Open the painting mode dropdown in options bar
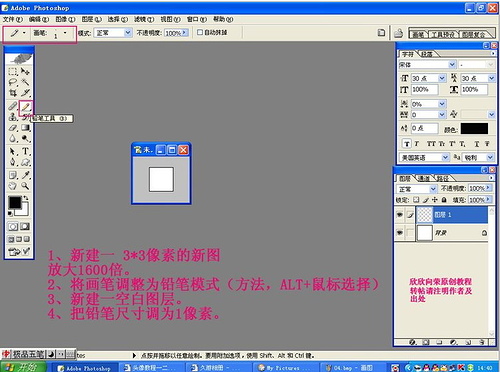This screenshot has width=500, height=372. 128,33
